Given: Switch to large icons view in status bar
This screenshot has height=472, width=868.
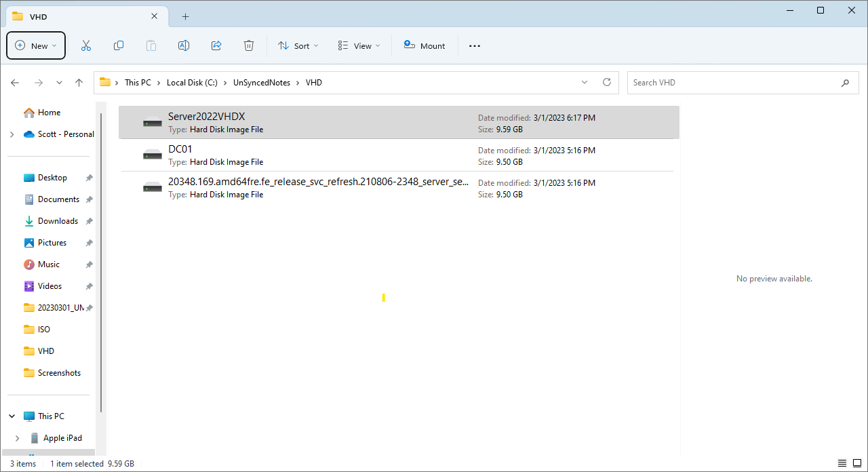Looking at the screenshot, I should [x=856, y=464].
